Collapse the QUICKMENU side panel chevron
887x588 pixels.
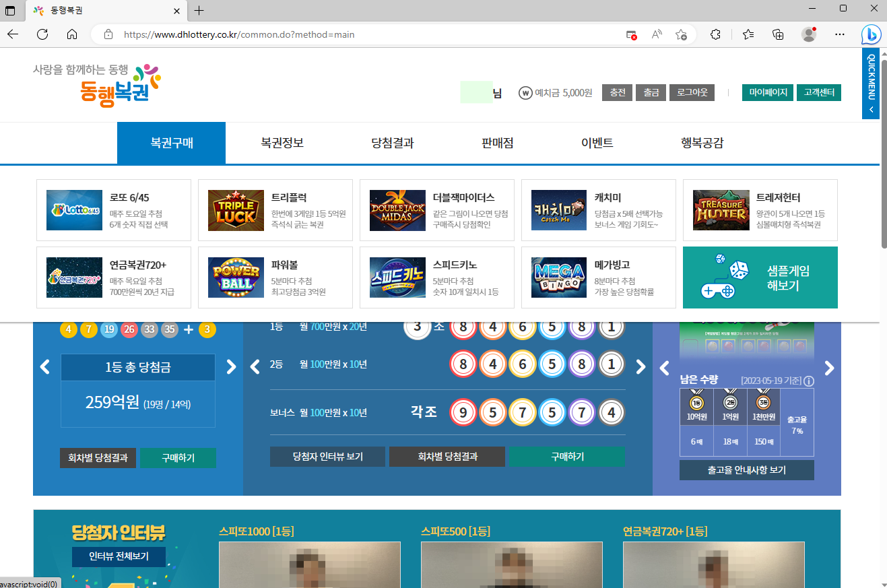tap(871, 110)
